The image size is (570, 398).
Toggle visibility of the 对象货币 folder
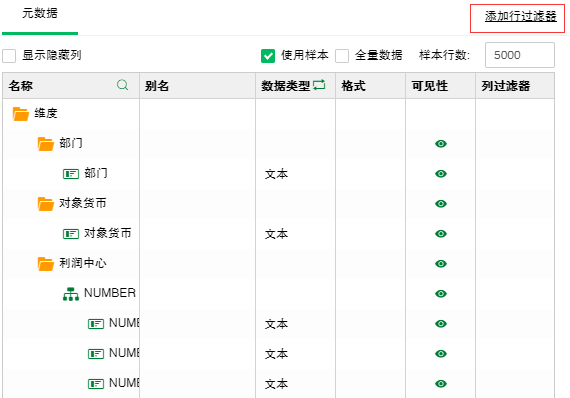point(441,204)
